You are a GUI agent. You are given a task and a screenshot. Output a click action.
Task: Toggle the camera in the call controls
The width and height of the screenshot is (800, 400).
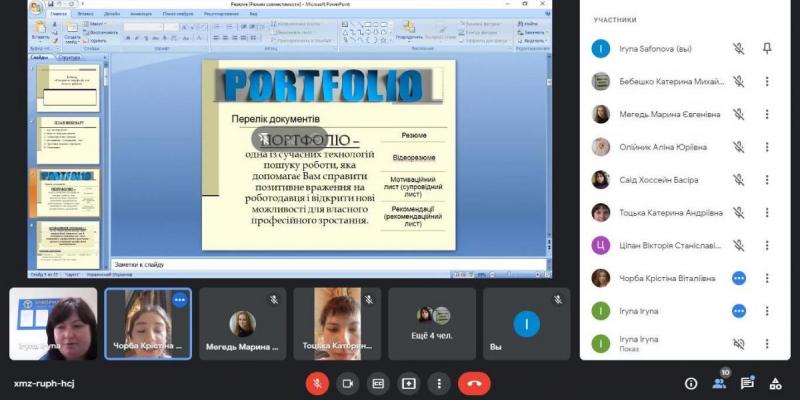pyautogui.click(x=348, y=383)
